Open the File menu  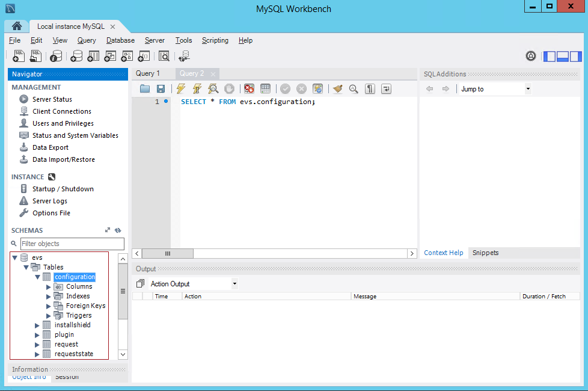tap(14, 40)
